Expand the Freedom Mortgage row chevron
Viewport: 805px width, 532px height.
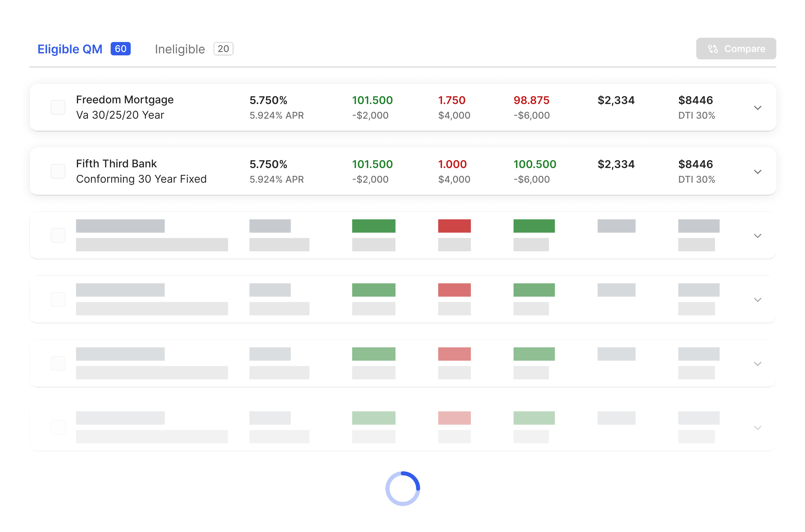tap(757, 108)
